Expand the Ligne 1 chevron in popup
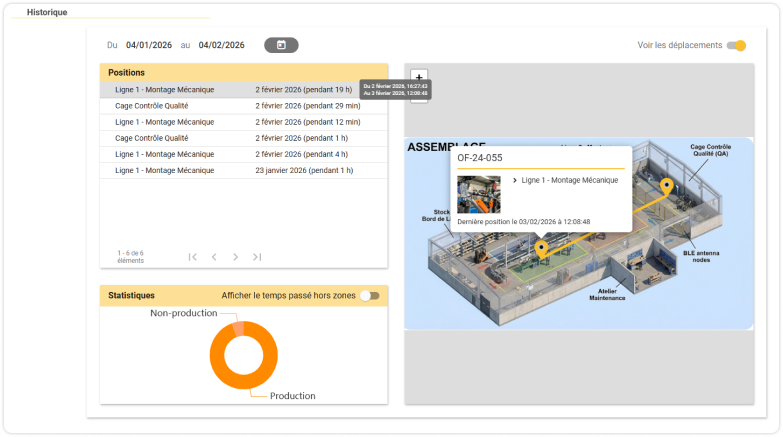 point(514,180)
